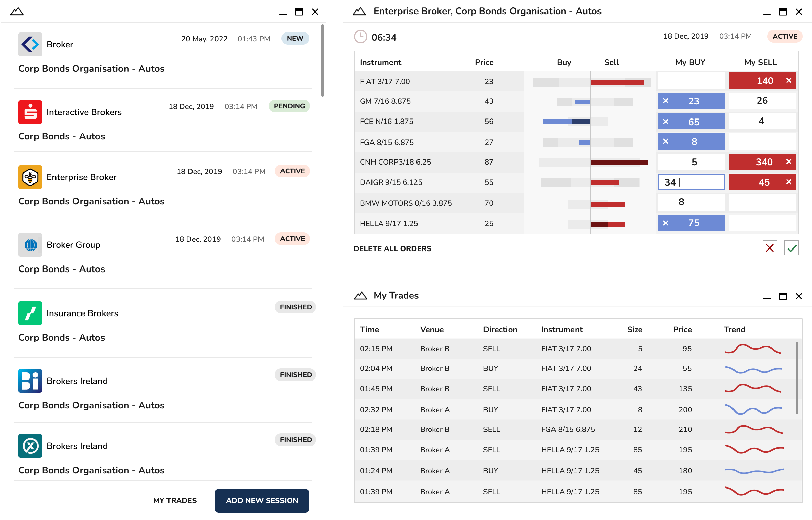Click the Broker Group globe icon
This screenshot has width=812, height=520.
coord(30,245)
